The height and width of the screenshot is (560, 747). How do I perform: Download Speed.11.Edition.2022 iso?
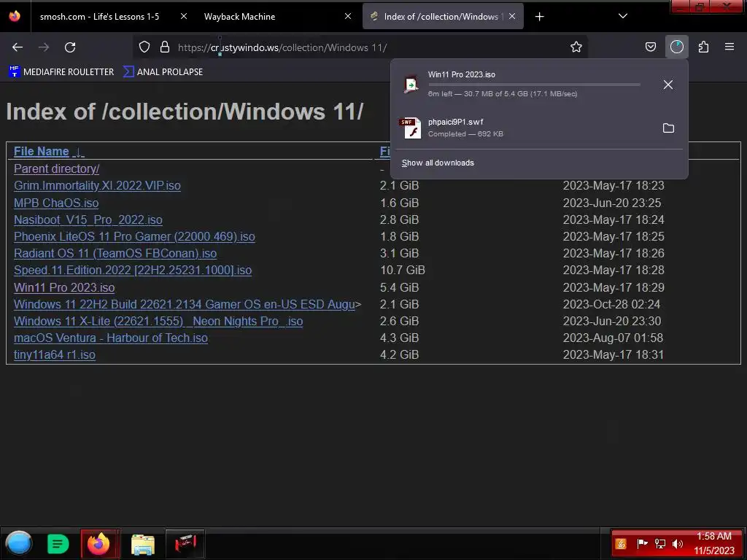click(x=133, y=270)
